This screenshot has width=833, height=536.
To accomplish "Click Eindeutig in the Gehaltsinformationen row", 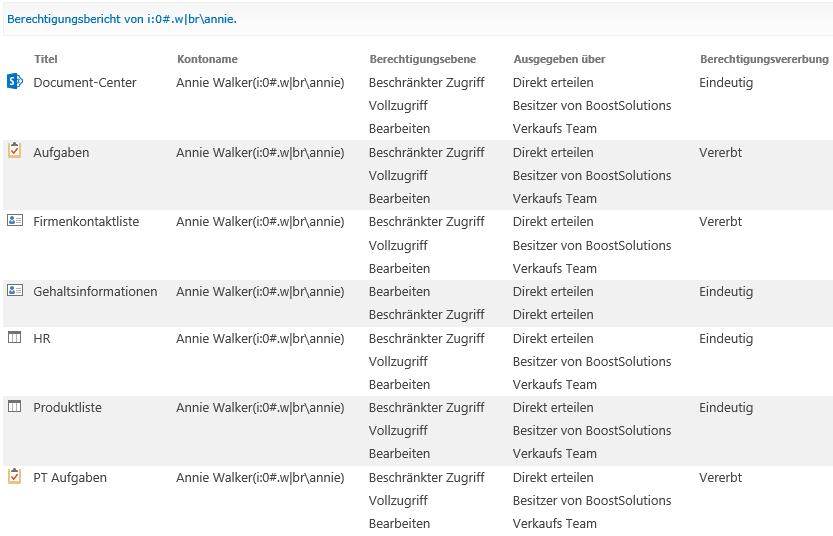I will [x=726, y=292].
